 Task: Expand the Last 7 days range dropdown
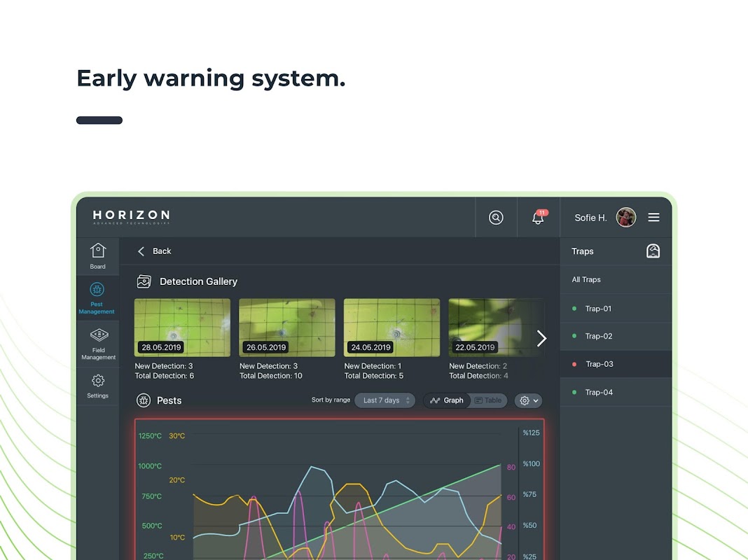point(385,400)
